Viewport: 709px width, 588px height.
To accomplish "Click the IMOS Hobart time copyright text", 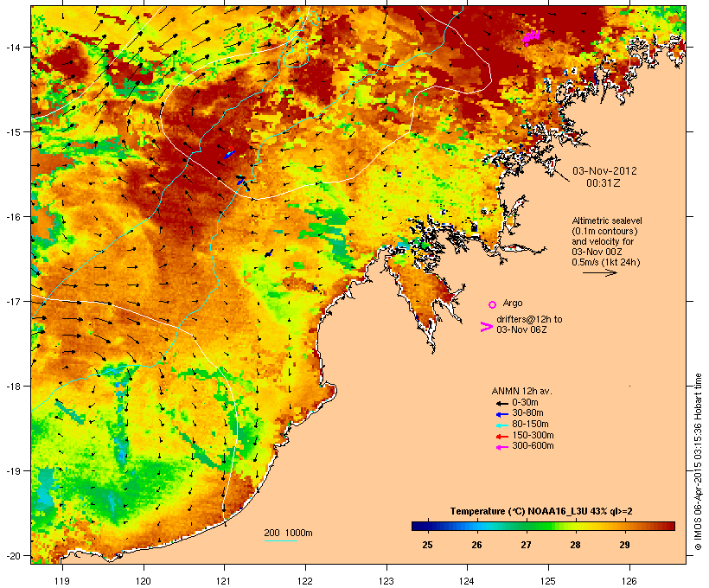I will pyautogui.click(x=698, y=462).
